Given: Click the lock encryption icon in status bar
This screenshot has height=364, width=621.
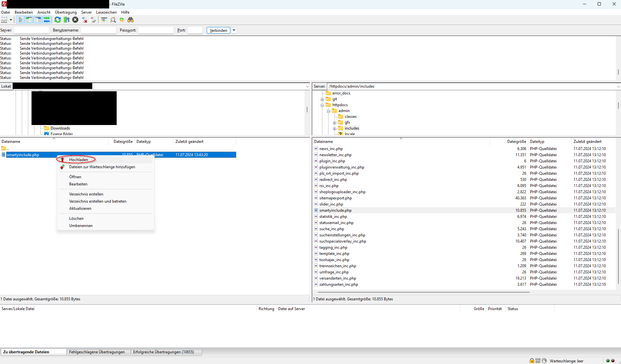Looking at the screenshot, I should coord(532,361).
